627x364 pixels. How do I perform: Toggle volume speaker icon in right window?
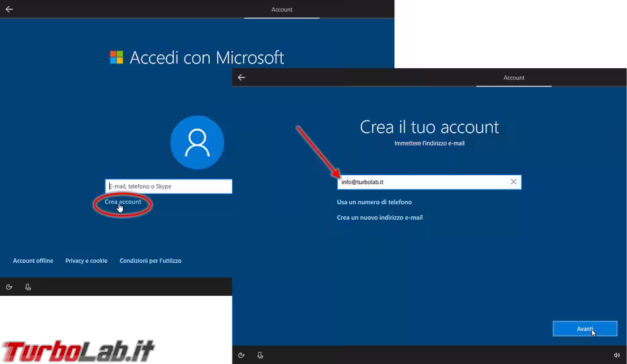[617, 355]
